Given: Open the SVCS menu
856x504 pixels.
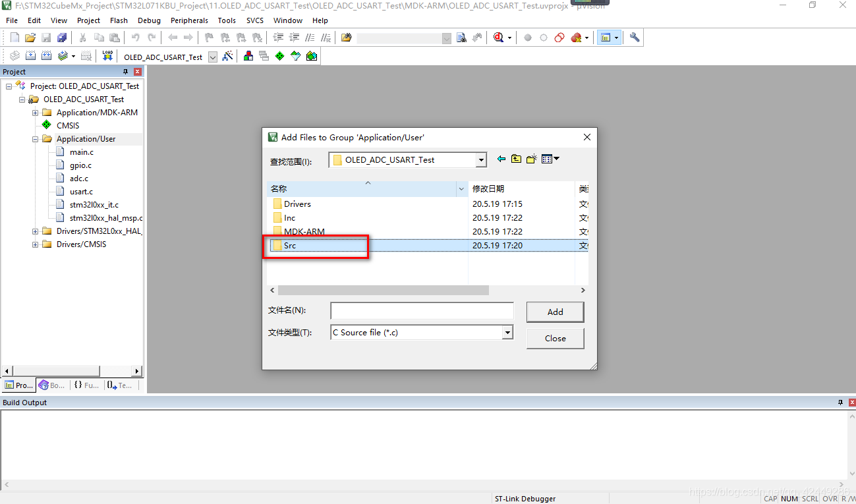Looking at the screenshot, I should click(x=255, y=20).
